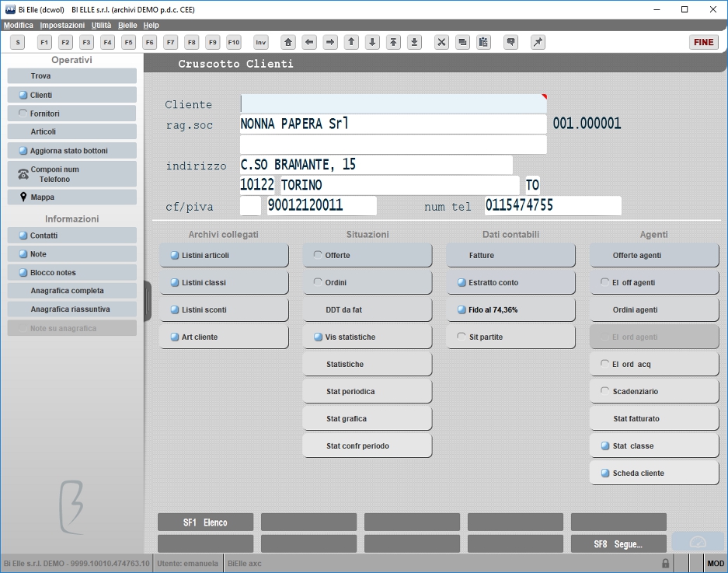The image size is (728, 573).
Task: Click the red FINE button
Action: tap(704, 42)
